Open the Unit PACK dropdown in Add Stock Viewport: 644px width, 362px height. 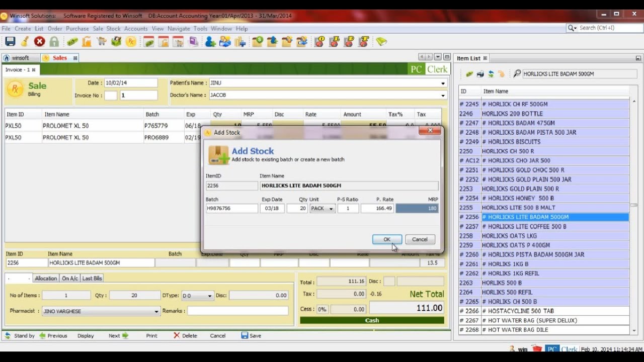331,208
